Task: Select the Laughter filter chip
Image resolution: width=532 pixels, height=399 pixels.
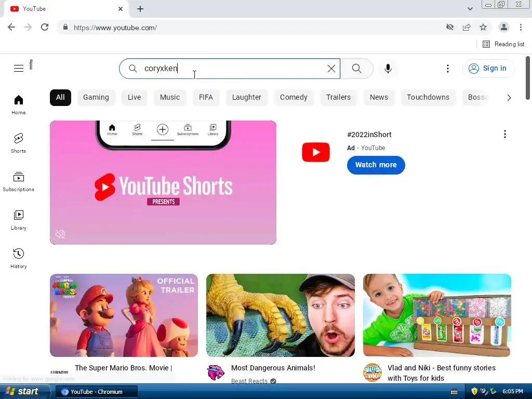Action: [247, 97]
